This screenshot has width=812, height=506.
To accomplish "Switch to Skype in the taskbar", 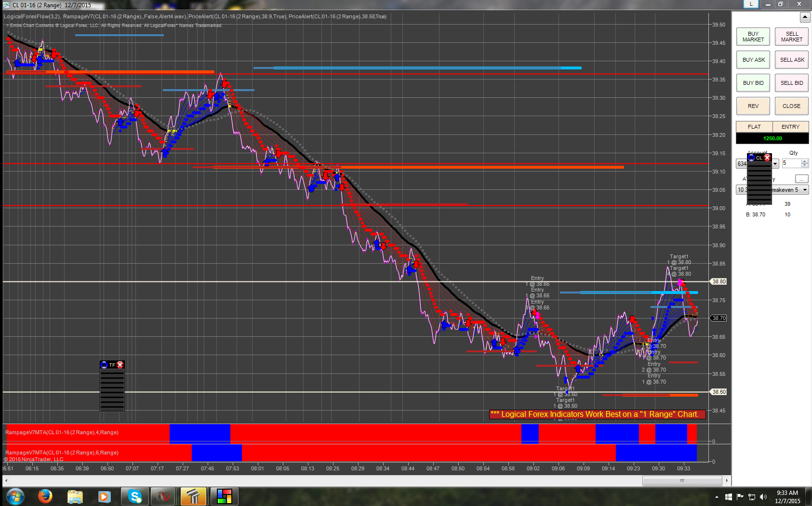I will pyautogui.click(x=134, y=496).
